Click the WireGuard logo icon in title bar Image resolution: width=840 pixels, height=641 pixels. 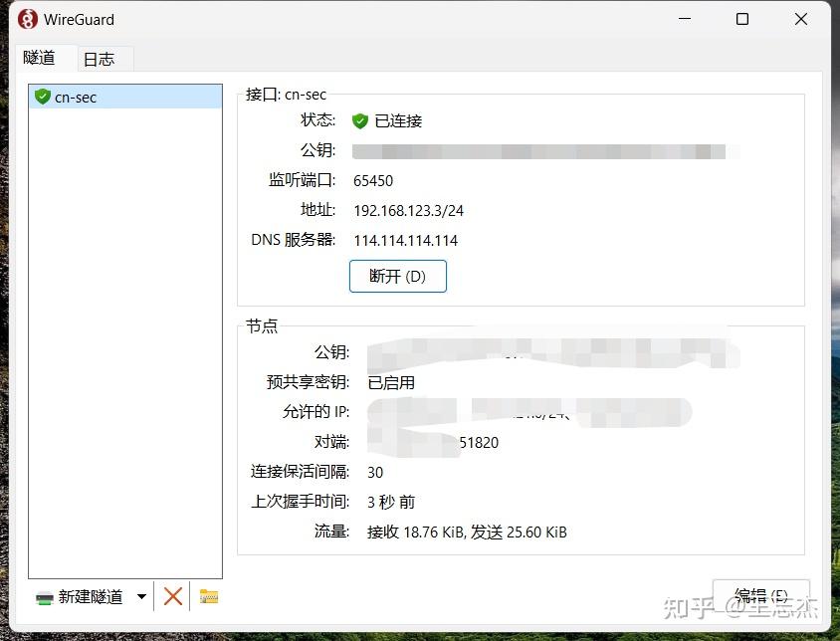[24, 19]
